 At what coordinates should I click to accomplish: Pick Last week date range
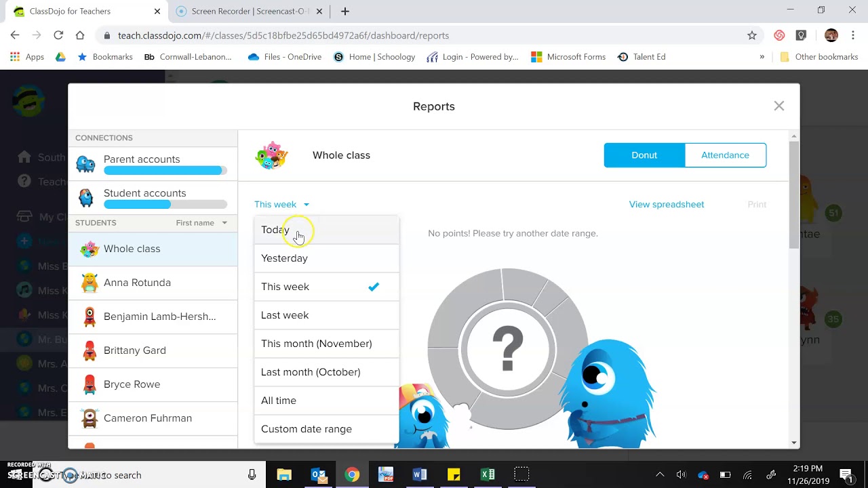(326, 315)
